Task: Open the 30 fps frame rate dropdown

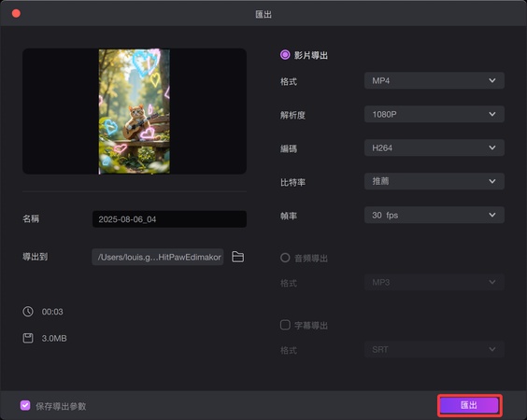Action: [x=434, y=215]
